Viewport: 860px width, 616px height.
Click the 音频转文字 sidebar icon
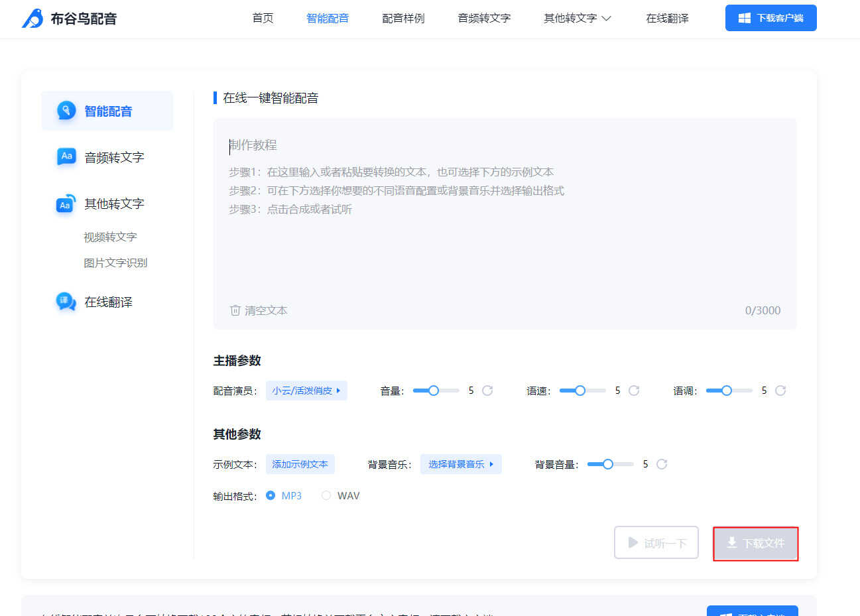[x=66, y=157]
